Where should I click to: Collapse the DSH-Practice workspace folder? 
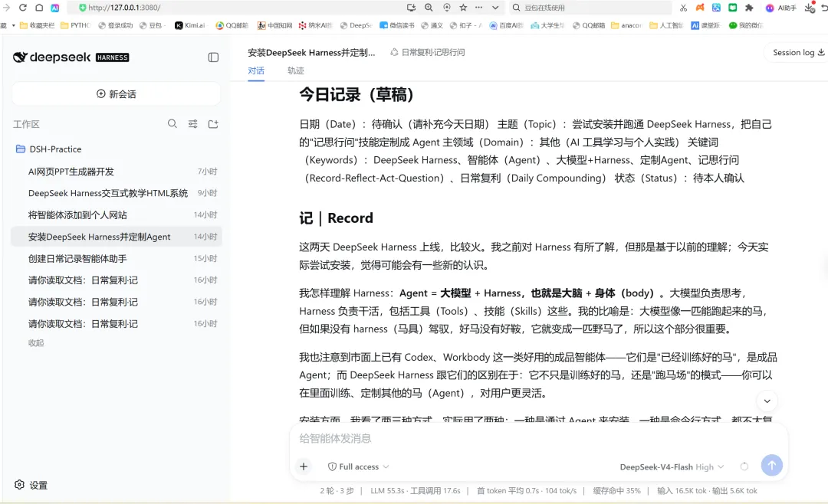pyautogui.click(x=48, y=149)
